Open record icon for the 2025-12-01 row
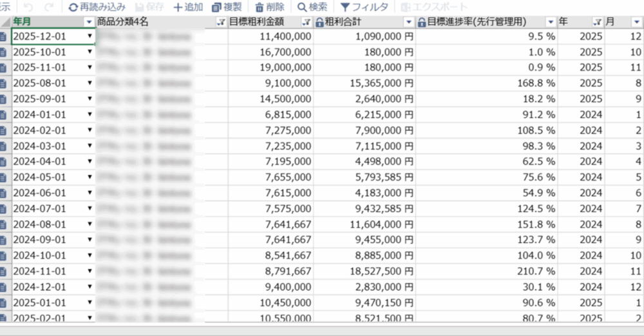Viewport: 644px width, 336px height. (x=4, y=37)
